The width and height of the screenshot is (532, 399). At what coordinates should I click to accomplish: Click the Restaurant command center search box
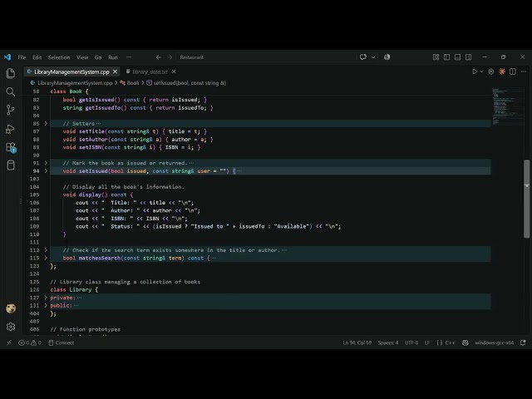pos(266,57)
